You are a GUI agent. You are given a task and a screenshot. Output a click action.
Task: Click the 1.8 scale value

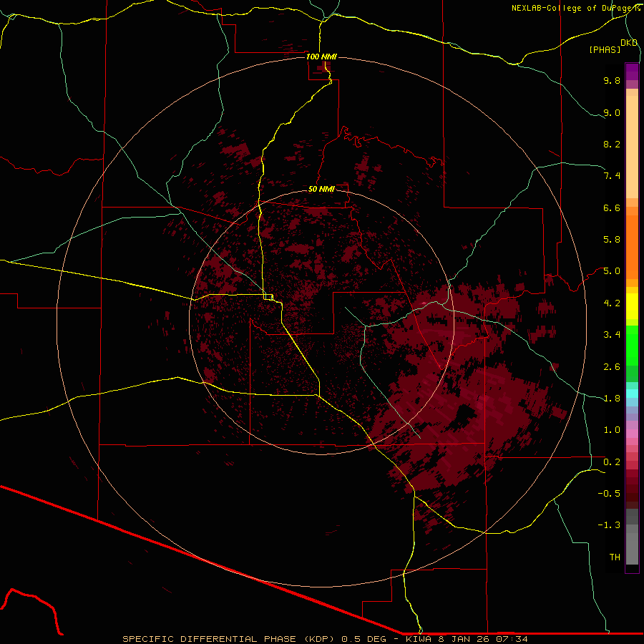click(x=612, y=399)
